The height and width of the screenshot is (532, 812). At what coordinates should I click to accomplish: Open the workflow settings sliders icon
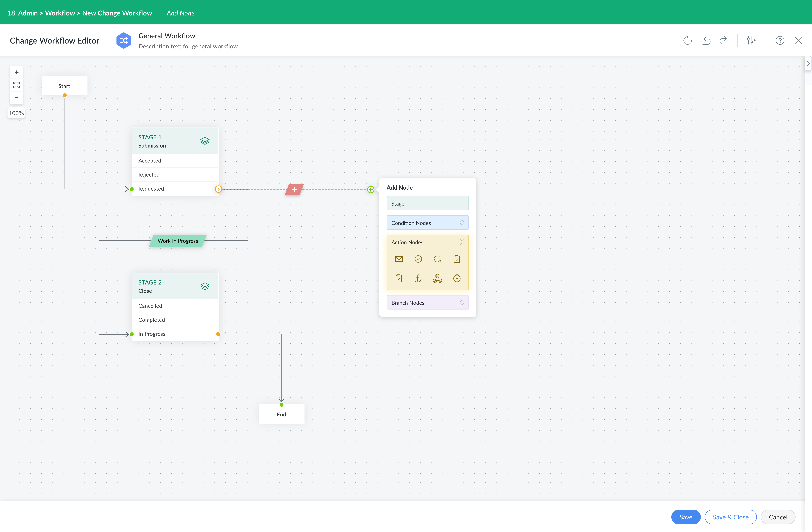[x=752, y=40]
